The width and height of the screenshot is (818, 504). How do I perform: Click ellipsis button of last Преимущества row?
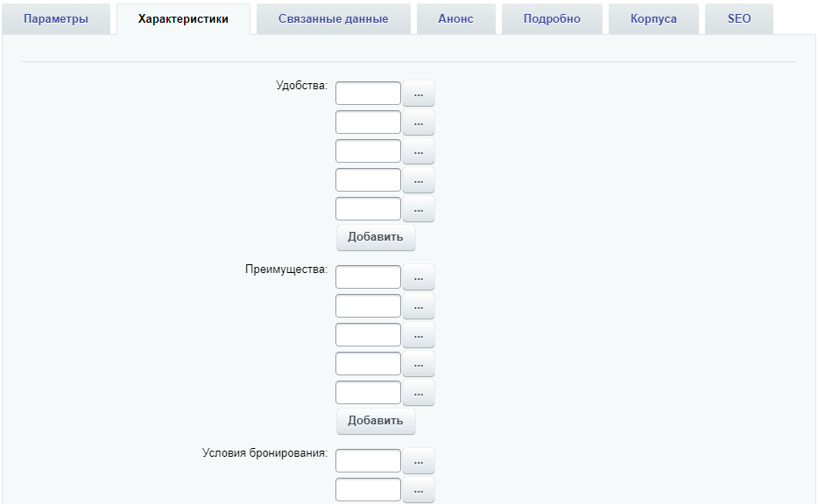[x=419, y=393]
